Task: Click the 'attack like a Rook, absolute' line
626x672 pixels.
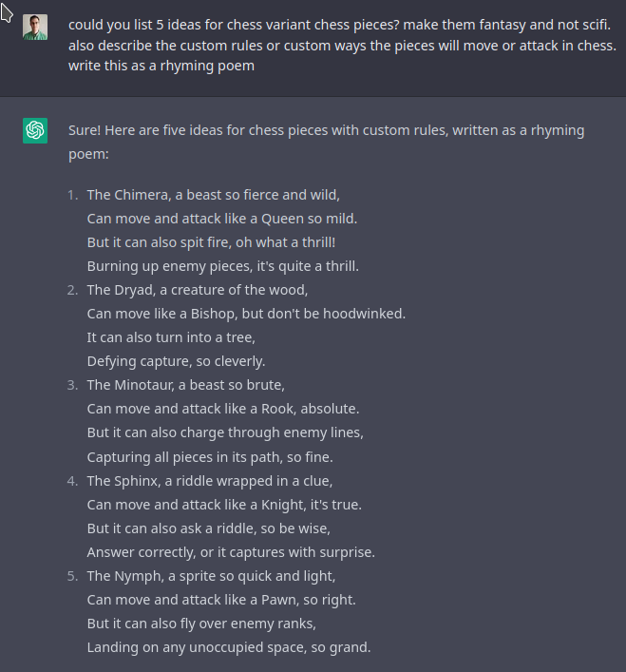Action: point(223,409)
